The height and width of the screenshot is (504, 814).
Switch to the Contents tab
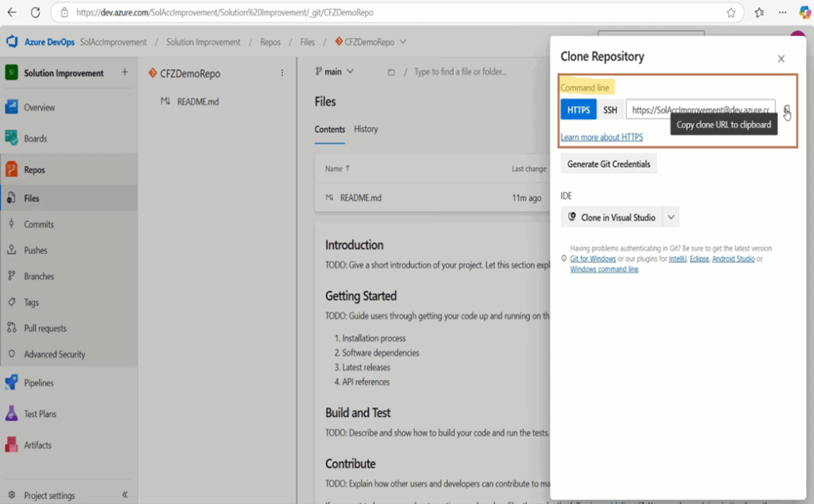(x=330, y=130)
